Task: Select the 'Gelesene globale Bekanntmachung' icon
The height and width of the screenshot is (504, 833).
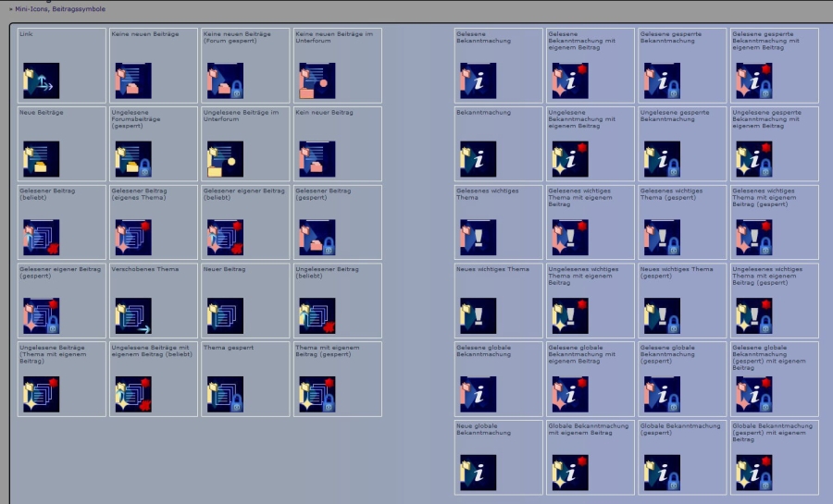Action: (478, 395)
